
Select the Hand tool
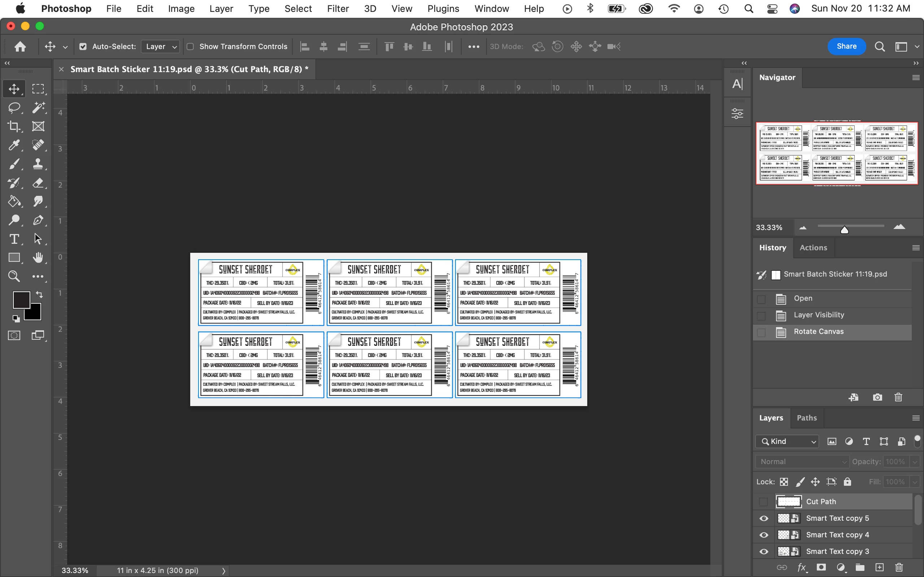pos(38,257)
